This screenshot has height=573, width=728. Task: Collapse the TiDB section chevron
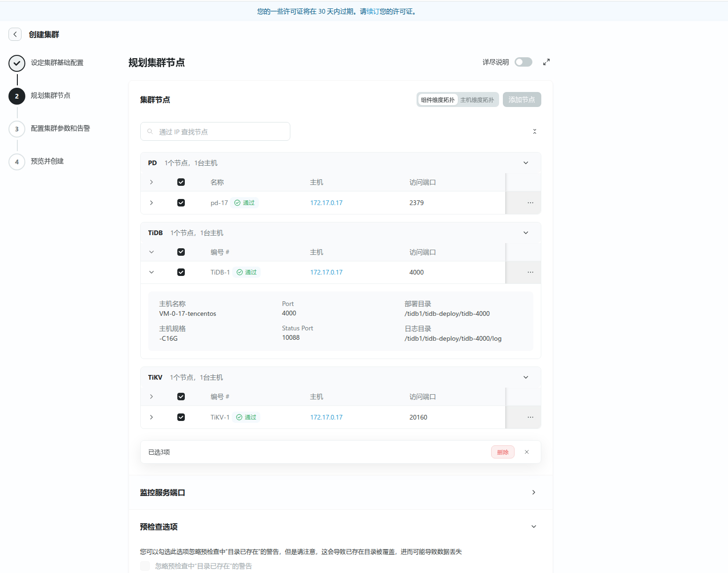(x=526, y=233)
